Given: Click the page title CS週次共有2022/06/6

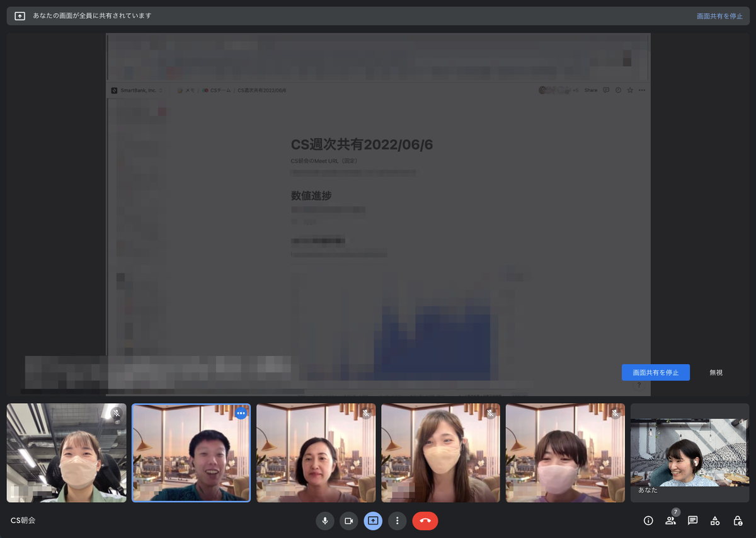Looking at the screenshot, I should (362, 145).
